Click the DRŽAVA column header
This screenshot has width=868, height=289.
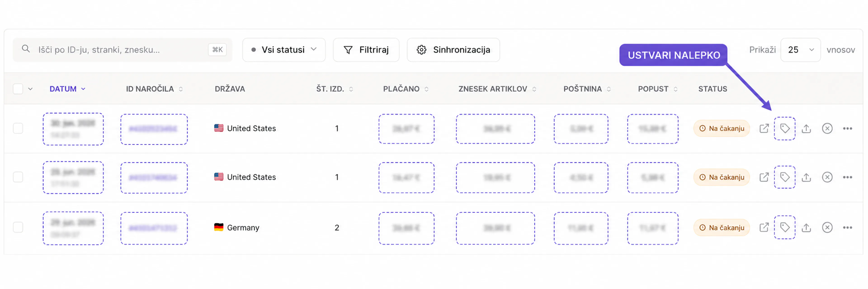pyautogui.click(x=230, y=89)
